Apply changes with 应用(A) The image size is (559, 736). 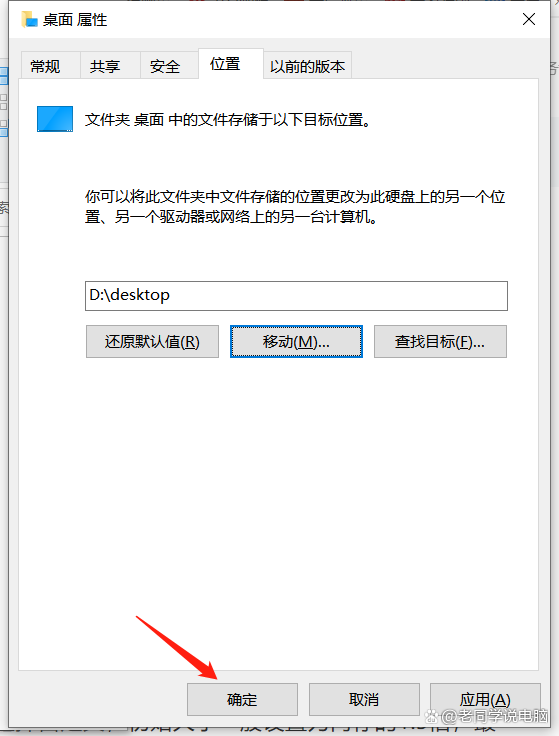[x=485, y=699]
